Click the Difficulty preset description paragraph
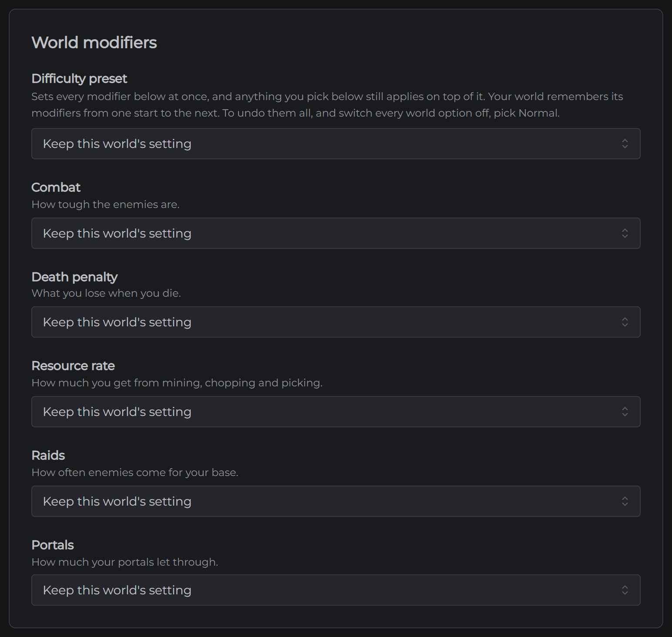This screenshot has height=637, width=672. coord(327,105)
